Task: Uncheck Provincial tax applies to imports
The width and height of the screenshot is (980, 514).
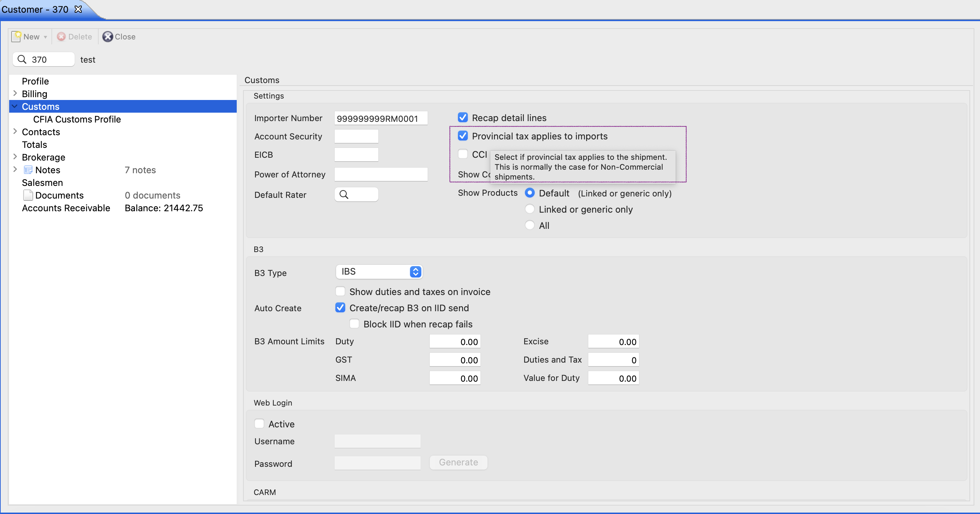Action: point(463,136)
